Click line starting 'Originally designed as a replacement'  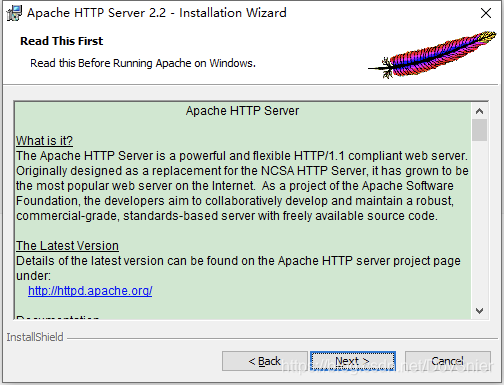tap(242, 171)
